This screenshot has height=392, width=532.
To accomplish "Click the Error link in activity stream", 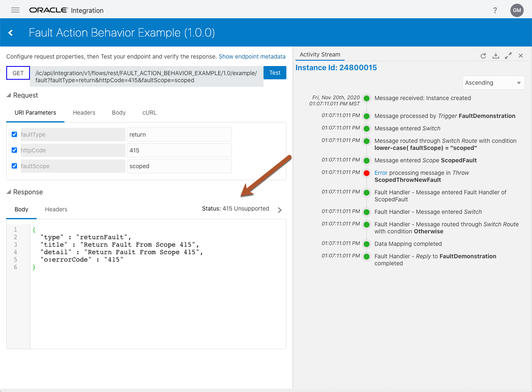I will point(381,173).
